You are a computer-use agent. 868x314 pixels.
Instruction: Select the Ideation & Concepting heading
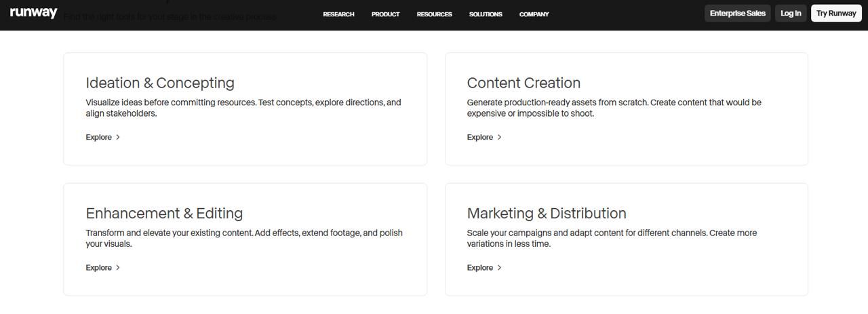[x=160, y=83]
